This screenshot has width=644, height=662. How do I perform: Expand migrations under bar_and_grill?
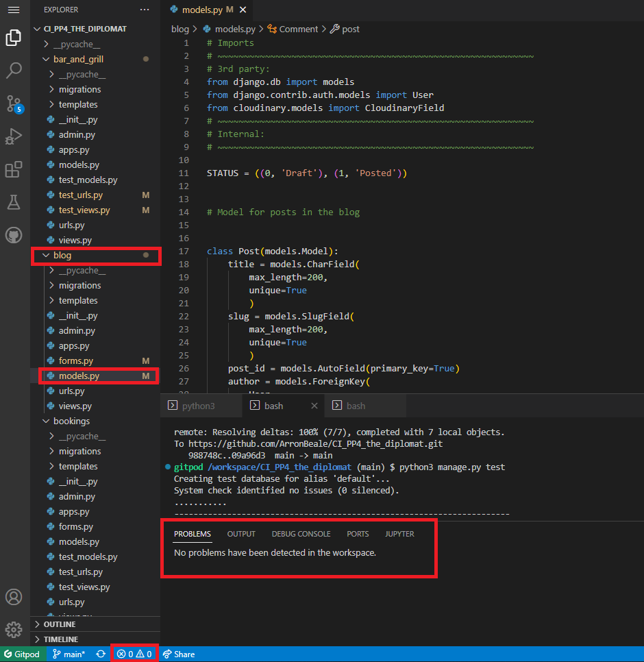95,90
